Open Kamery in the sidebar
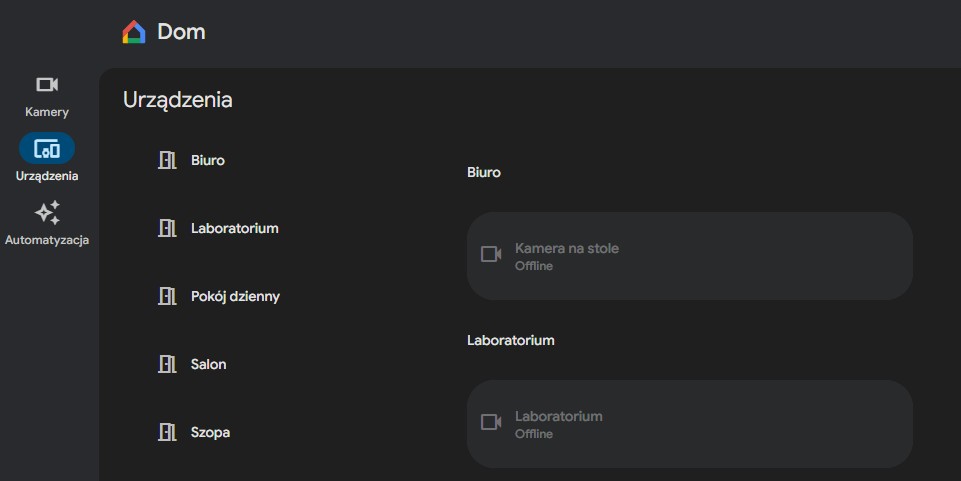The width and height of the screenshot is (961, 481). point(47,86)
